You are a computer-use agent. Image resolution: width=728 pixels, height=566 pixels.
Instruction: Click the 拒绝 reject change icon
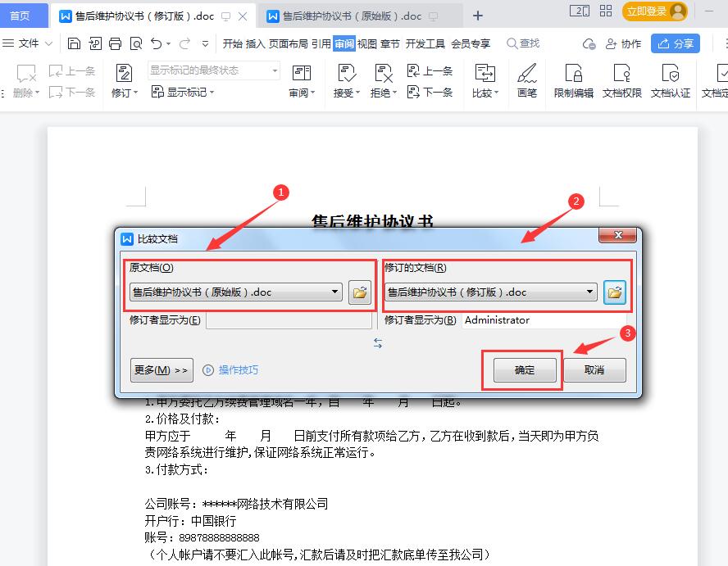click(384, 73)
